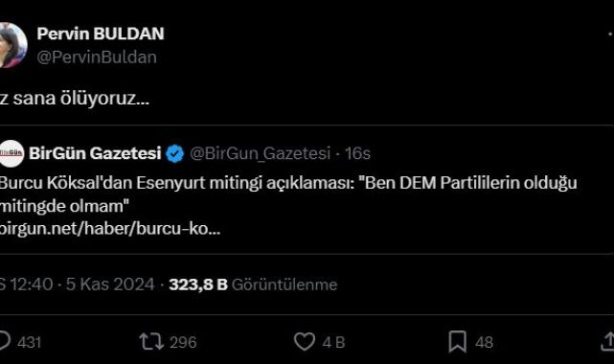Image resolution: width=614 pixels, height=364 pixels.
Task: Open the quoted Burcu Köksal tweet text
Action: [x=288, y=194]
